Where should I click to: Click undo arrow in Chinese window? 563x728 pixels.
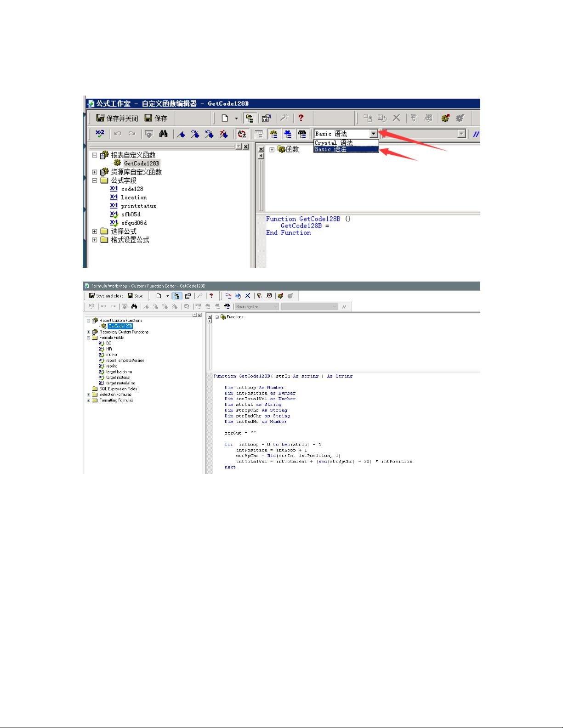coord(118,134)
